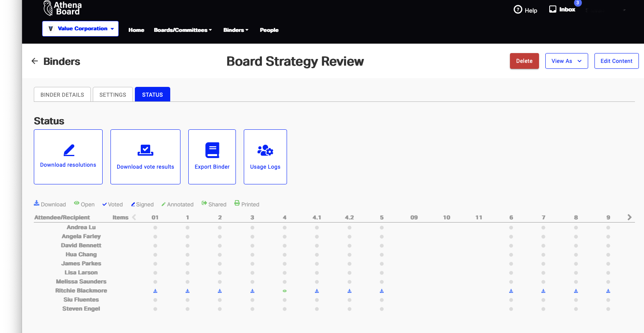This screenshot has height=333, width=644.
Task: Click the Help link text
Action: click(x=531, y=11)
